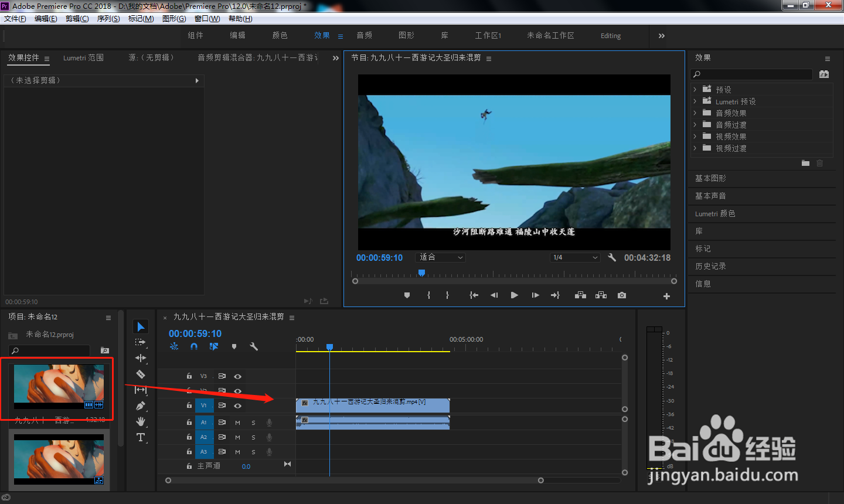Play the program monitor video
The width and height of the screenshot is (844, 504).
tap(514, 295)
